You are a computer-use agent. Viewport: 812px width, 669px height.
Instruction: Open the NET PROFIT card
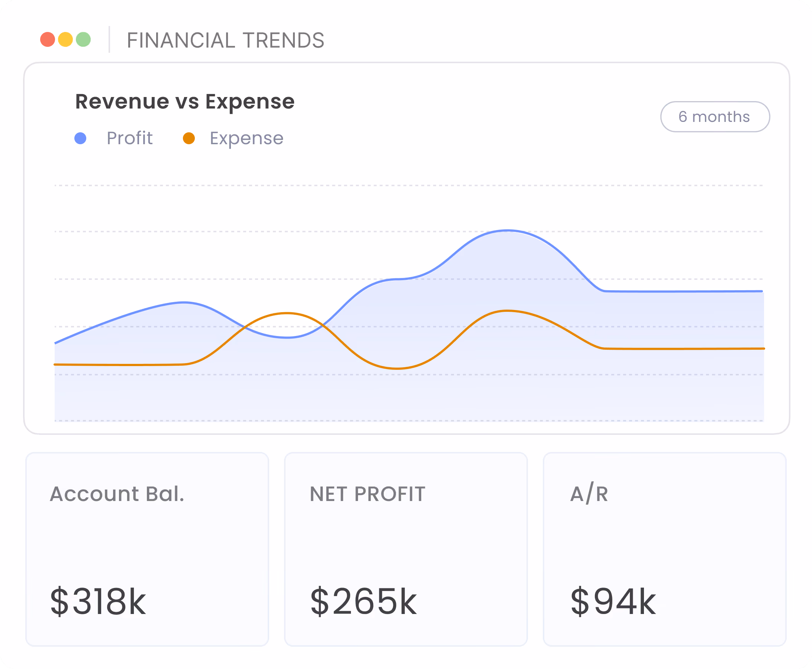click(406, 549)
